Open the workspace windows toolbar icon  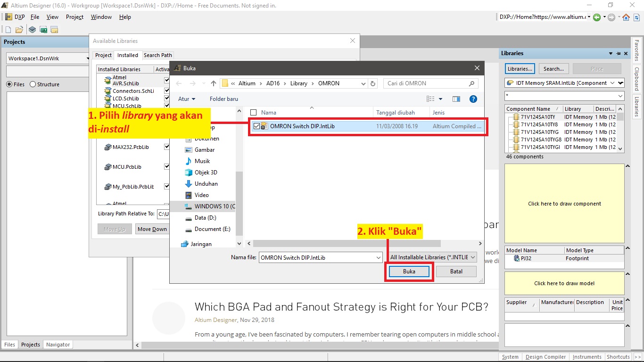point(54,30)
